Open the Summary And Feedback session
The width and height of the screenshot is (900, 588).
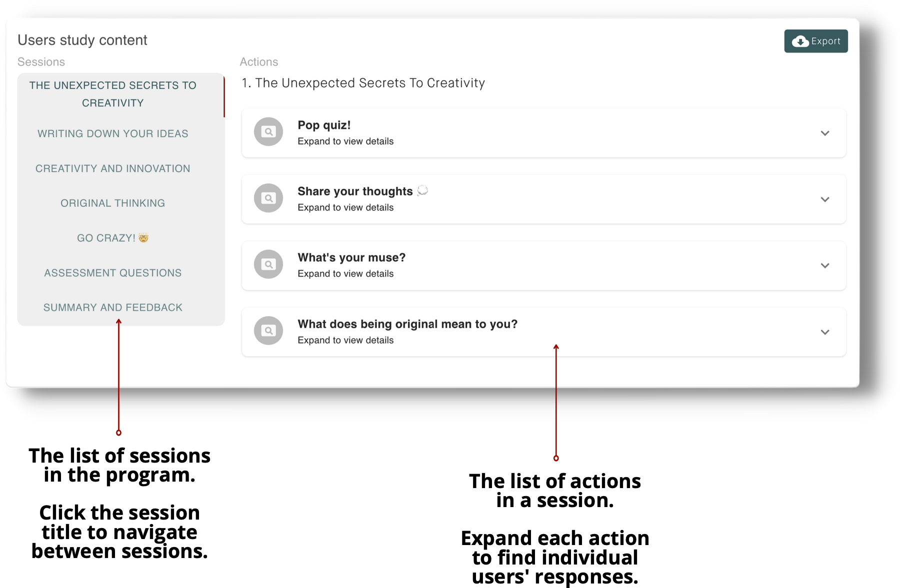(x=113, y=308)
